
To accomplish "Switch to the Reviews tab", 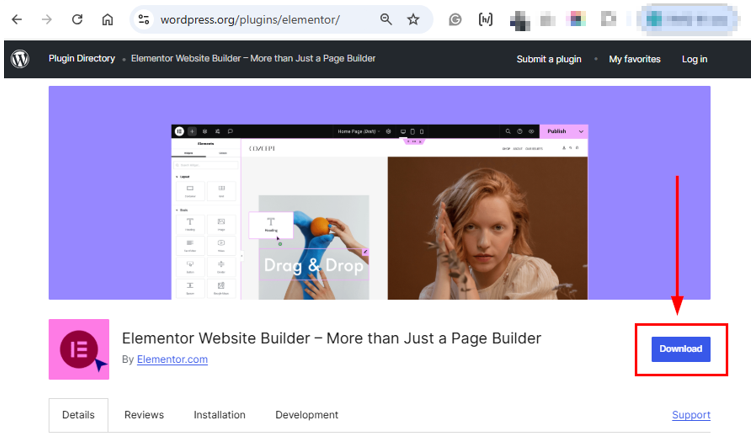I will coord(144,415).
